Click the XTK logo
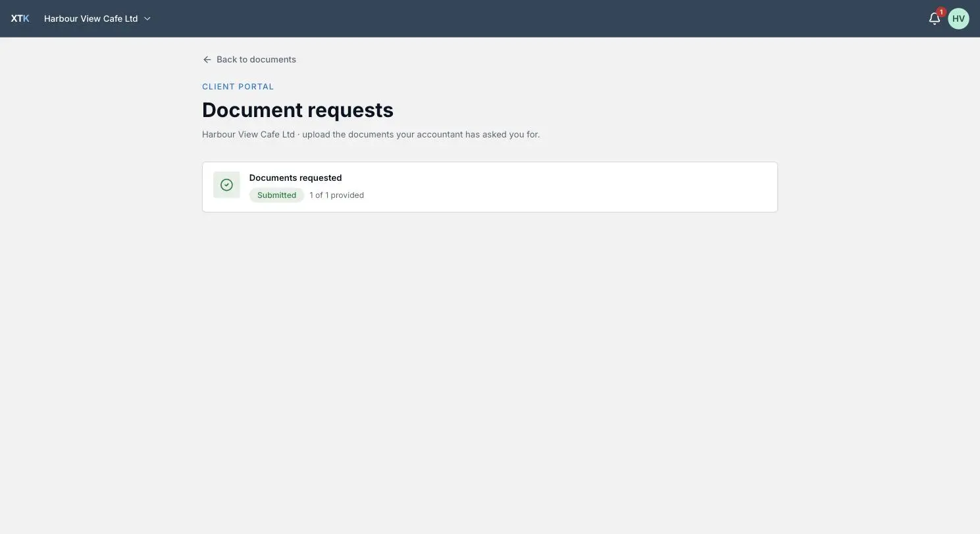 (x=20, y=18)
